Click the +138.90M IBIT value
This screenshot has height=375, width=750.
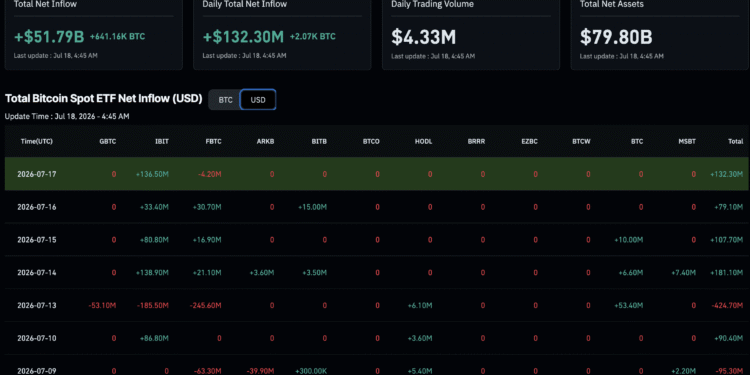pos(152,273)
